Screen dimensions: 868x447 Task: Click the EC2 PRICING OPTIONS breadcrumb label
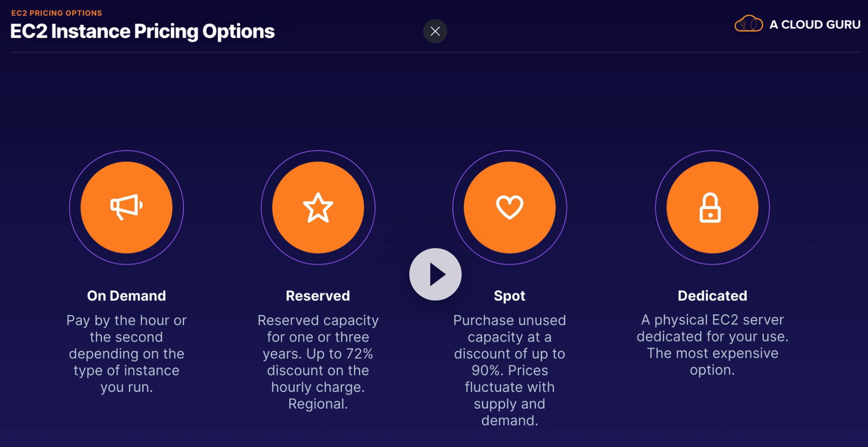coord(56,13)
